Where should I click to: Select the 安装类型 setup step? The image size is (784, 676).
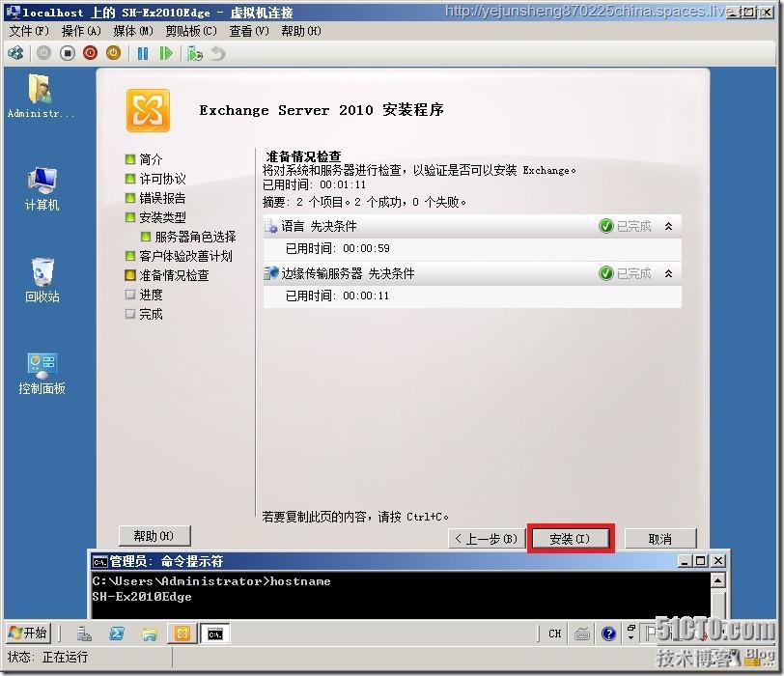tap(155, 217)
